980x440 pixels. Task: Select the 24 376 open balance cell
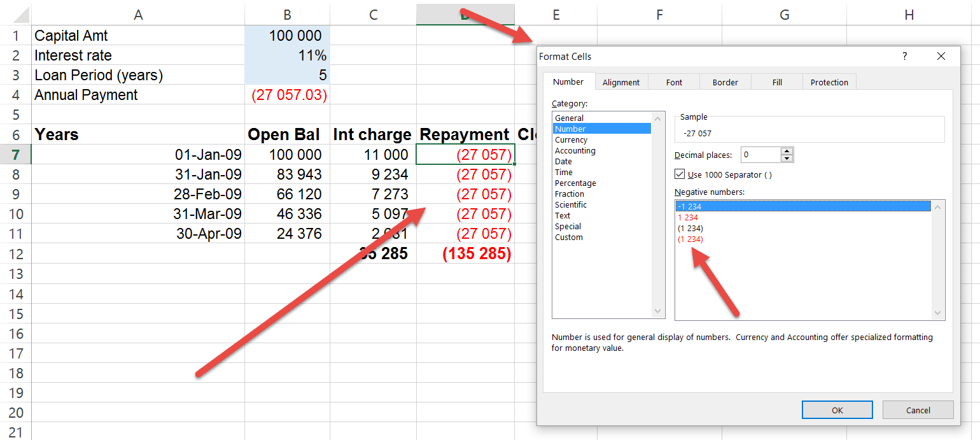(287, 233)
